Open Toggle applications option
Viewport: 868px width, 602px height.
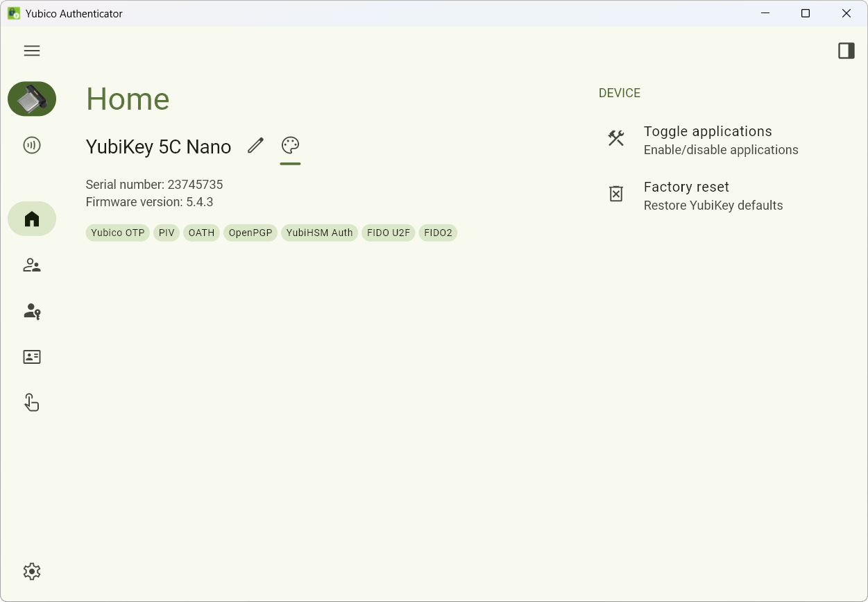pyautogui.click(x=721, y=140)
